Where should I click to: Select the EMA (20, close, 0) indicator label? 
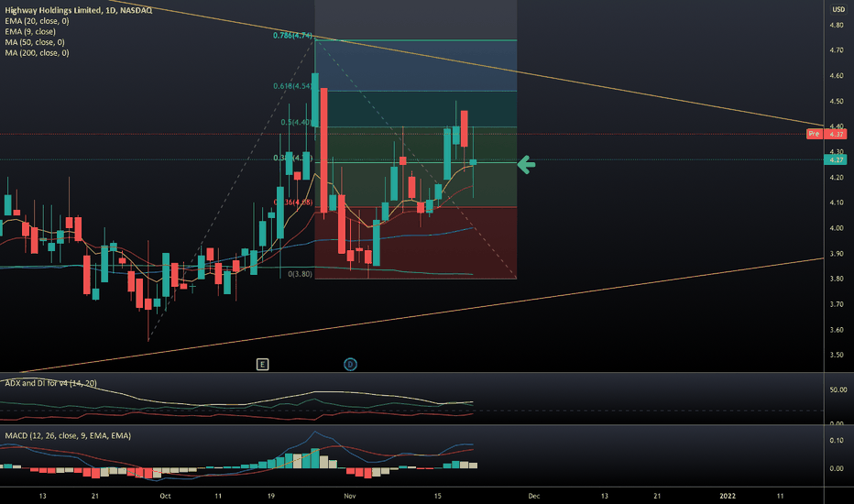37,21
